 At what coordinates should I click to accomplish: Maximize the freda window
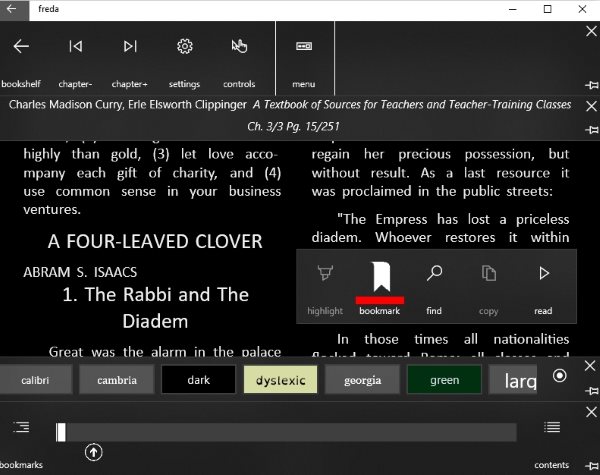point(548,9)
